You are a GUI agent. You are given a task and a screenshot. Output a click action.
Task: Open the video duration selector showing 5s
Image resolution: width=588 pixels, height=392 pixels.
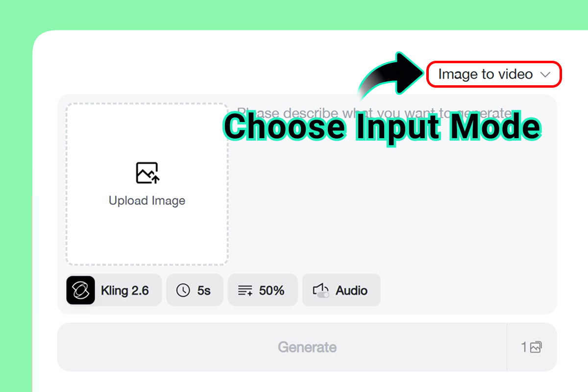click(195, 290)
